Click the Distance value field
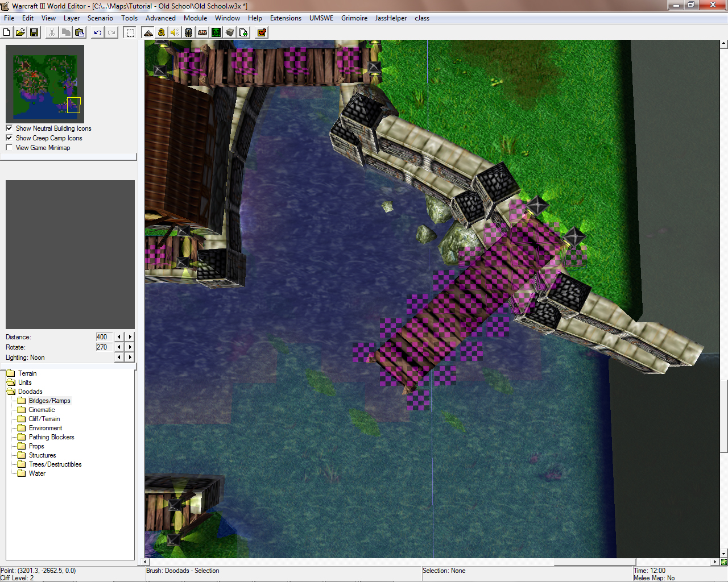The width and height of the screenshot is (728, 582). 104,337
